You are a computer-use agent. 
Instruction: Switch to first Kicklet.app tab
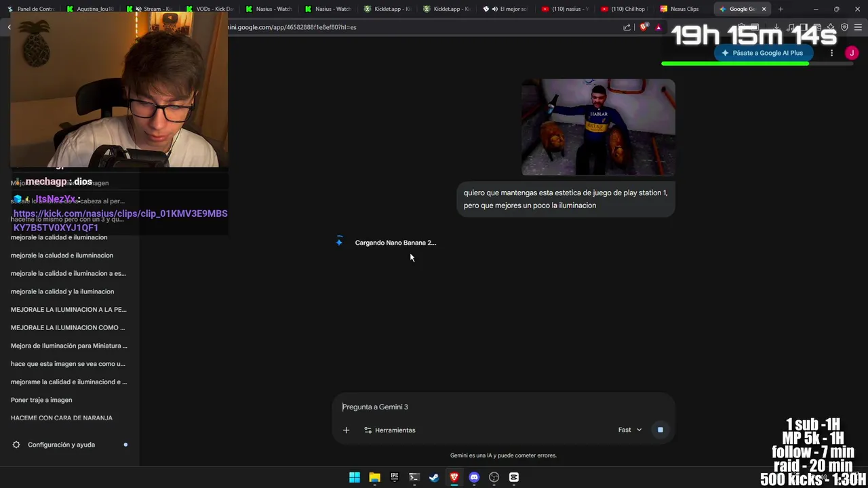(388, 9)
